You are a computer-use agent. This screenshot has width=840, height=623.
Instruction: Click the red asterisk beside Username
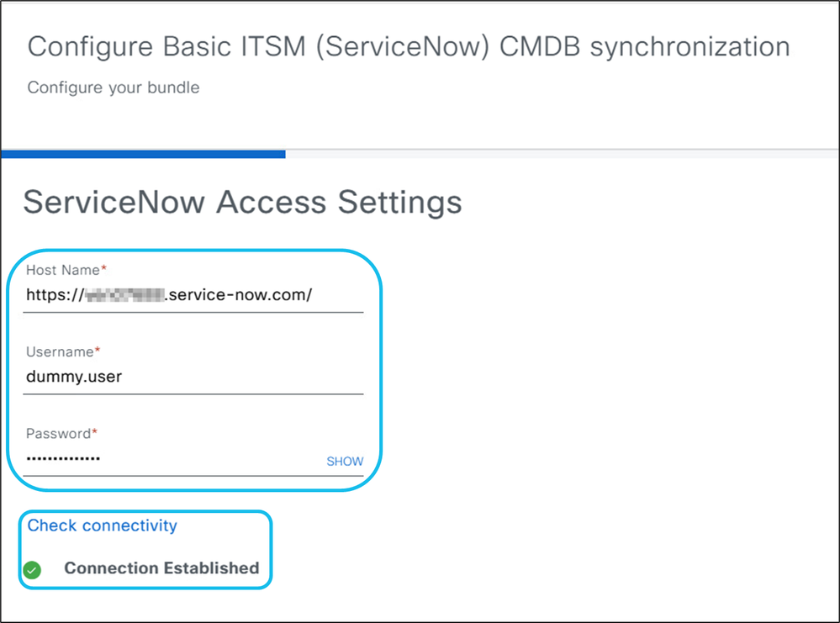(97, 351)
